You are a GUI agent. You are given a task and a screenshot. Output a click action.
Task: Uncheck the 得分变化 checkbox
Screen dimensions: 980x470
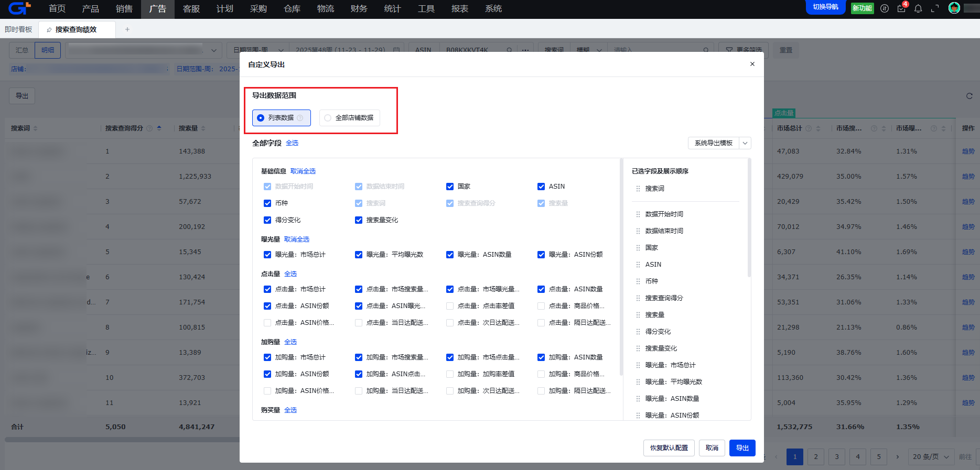click(267, 220)
